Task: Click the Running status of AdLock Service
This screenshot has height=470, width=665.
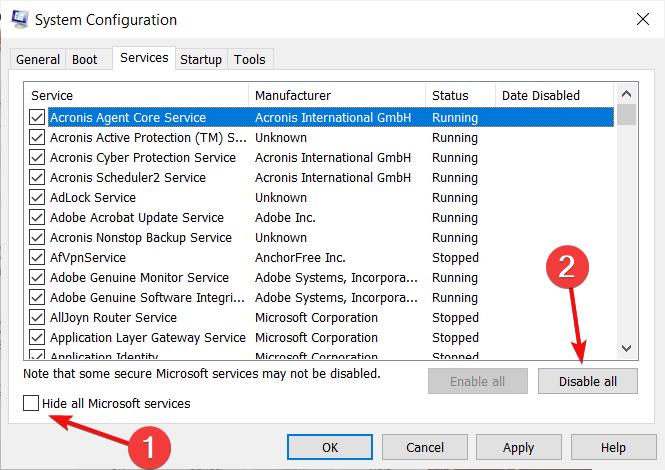Action: click(455, 198)
